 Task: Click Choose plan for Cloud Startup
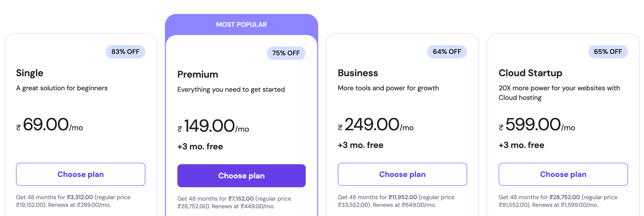(x=563, y=174)
